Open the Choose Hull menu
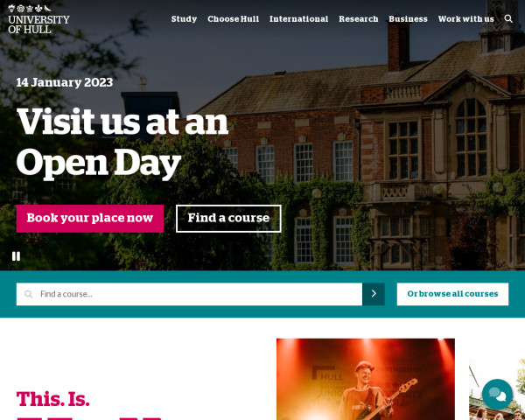 233,19
